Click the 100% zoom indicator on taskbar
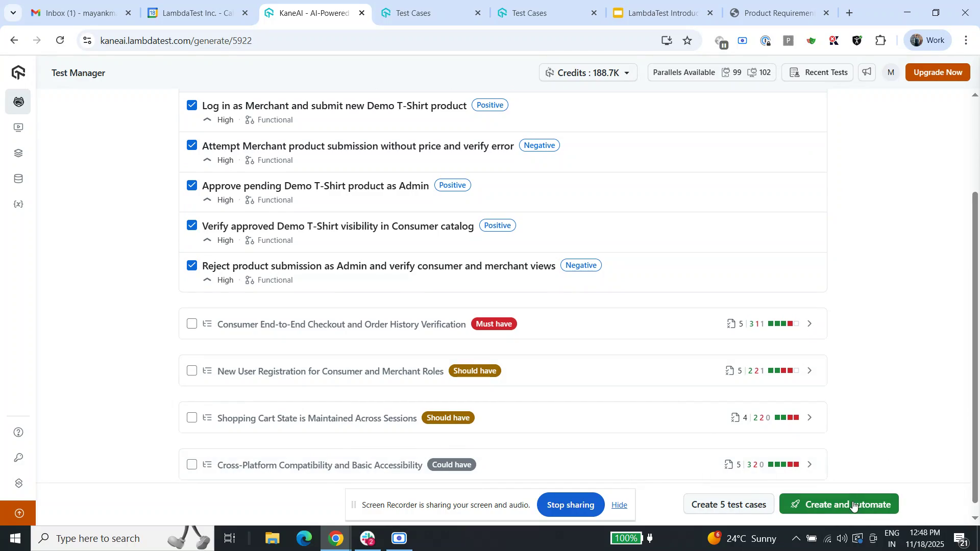 pos(626,538)
